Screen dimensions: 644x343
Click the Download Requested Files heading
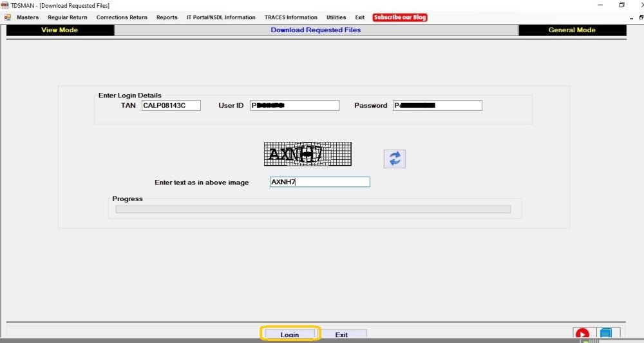pyautogui.click(x=316, y=30)
